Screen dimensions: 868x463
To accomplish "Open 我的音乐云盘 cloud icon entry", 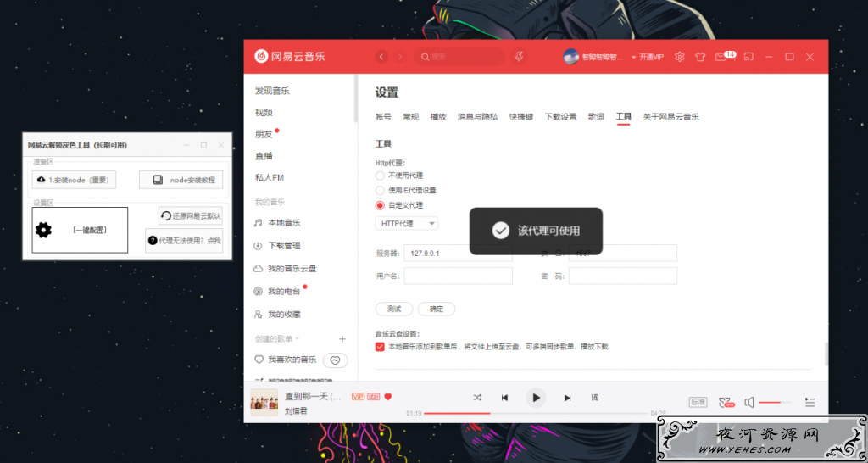I will click(285, 269).
